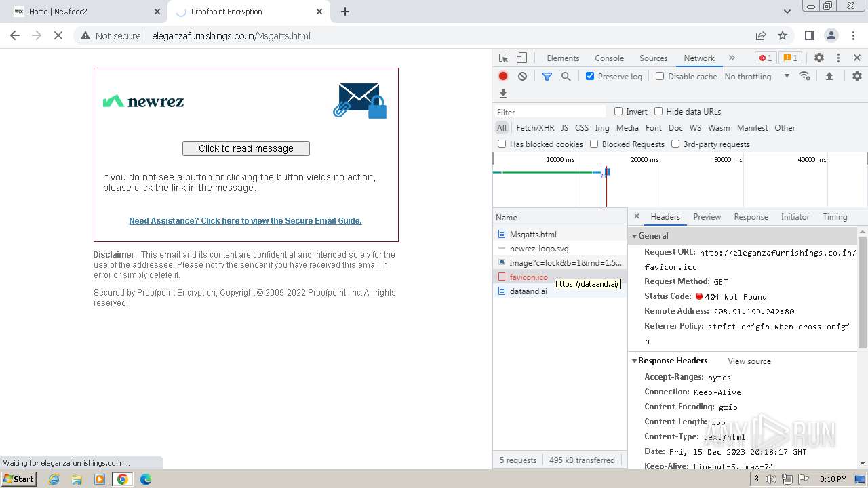Select the newrez-logo.svg request row
This screenshot has height=488, width=868.
click(x=560, y=249)
